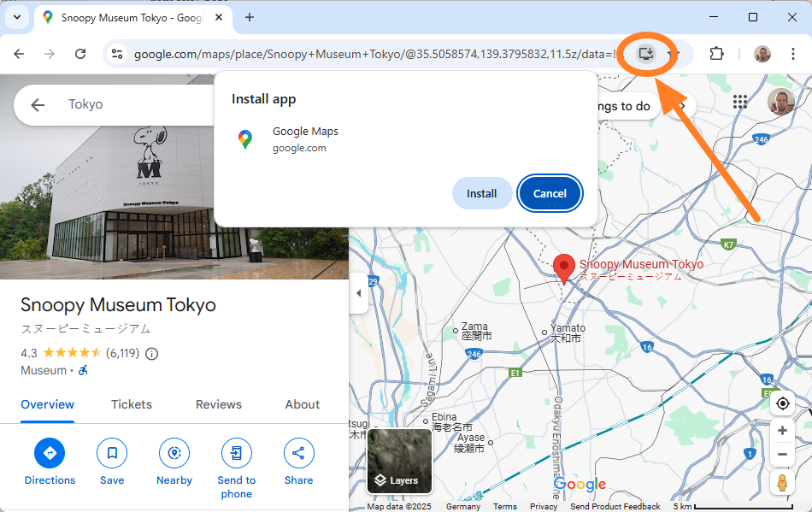Screen dimensions: 812x512
Task: Click Send to phone button
Action: pyautogui.click(x=237, y=468)
